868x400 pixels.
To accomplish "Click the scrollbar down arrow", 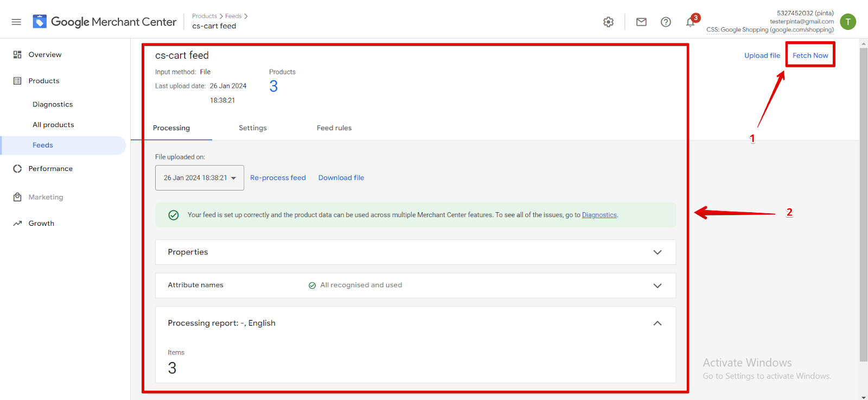I will coord(864,397).
